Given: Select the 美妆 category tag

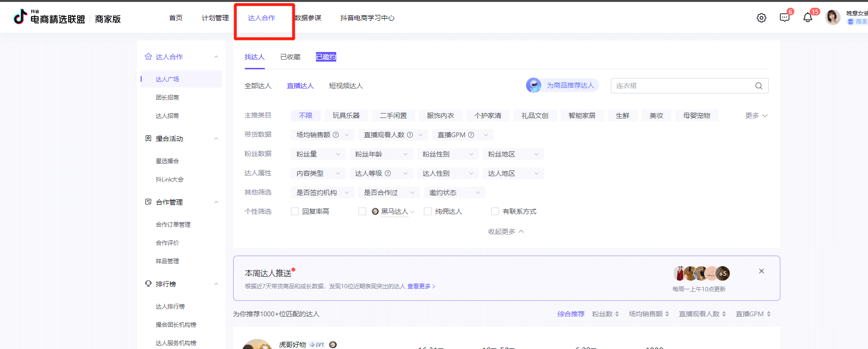Looking at the screenshot, I should [656, 116].
